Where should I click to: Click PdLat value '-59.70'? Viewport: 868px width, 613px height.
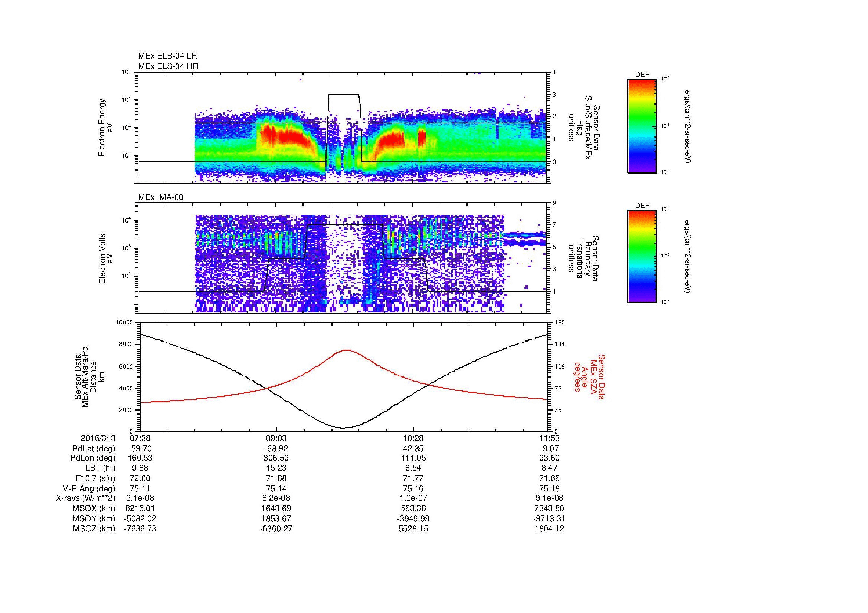tap(140, 449)
